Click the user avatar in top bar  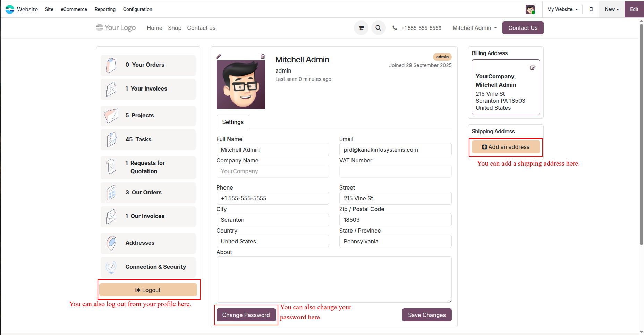tap(530, 9)
